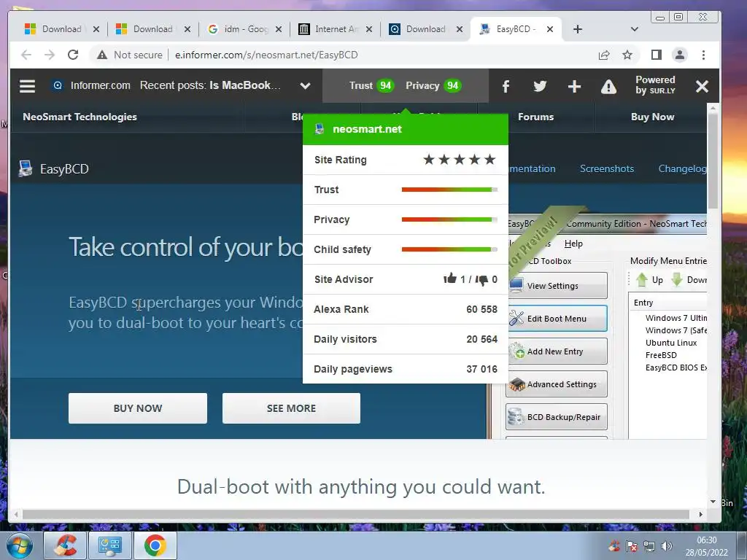
Task: Click neosmart.net link in popup
Action: pyautogui.click(x=367, y=129)
